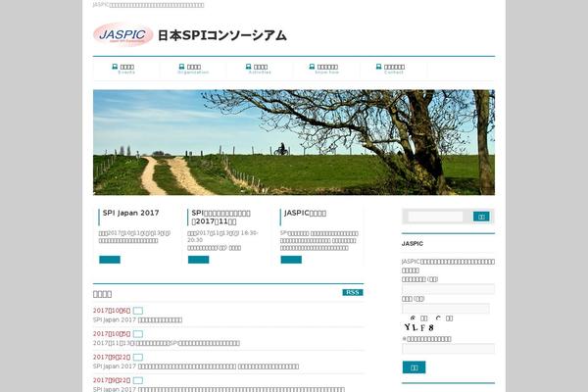The image size is (588, 392).
Task: Click the JASPIC heading in the sidebar
Action: coord(413,243)
